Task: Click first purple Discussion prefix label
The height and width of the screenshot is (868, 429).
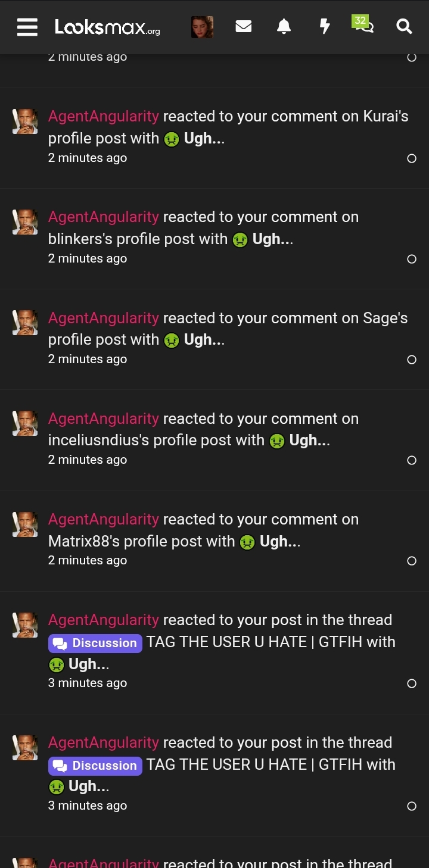Action: (x=95, y=643)
